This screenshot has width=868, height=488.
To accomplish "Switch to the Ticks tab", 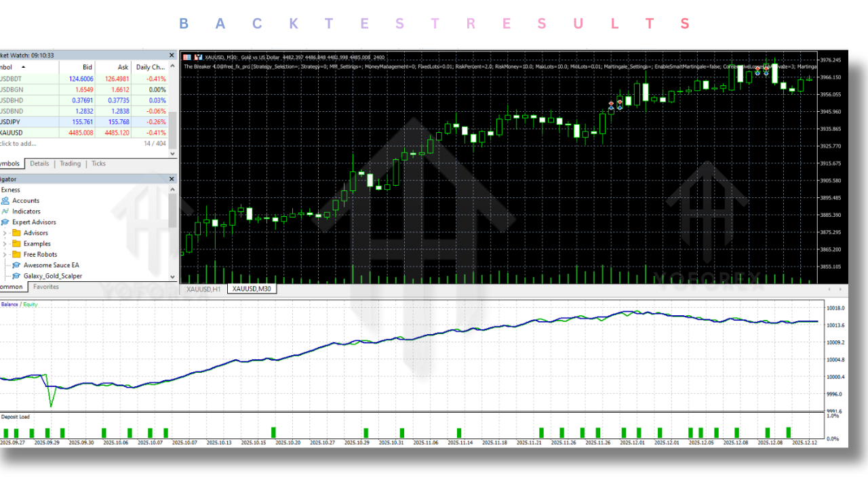I will pos(98,163).
